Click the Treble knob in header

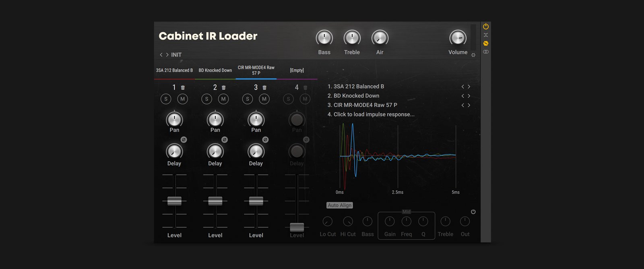pos(352,38)
